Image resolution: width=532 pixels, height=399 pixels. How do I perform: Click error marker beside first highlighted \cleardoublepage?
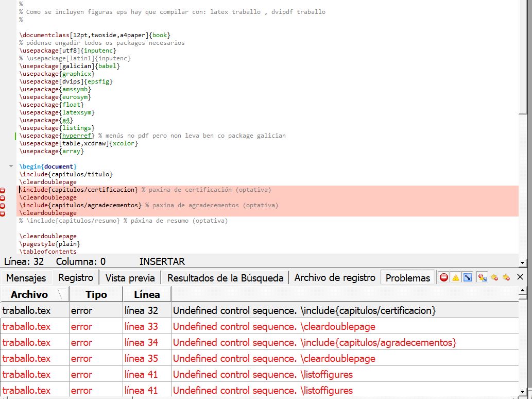pos(3,198)
